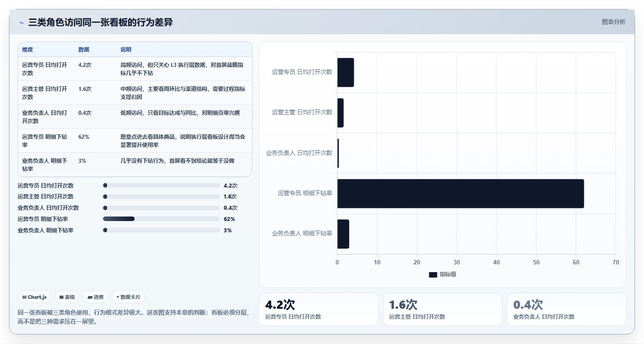Image resolution: width=644 pixels, height=344 pixels.
Task: Click the chart y-axis label 运营专员 明细下钻率
Action: [305, 193]
